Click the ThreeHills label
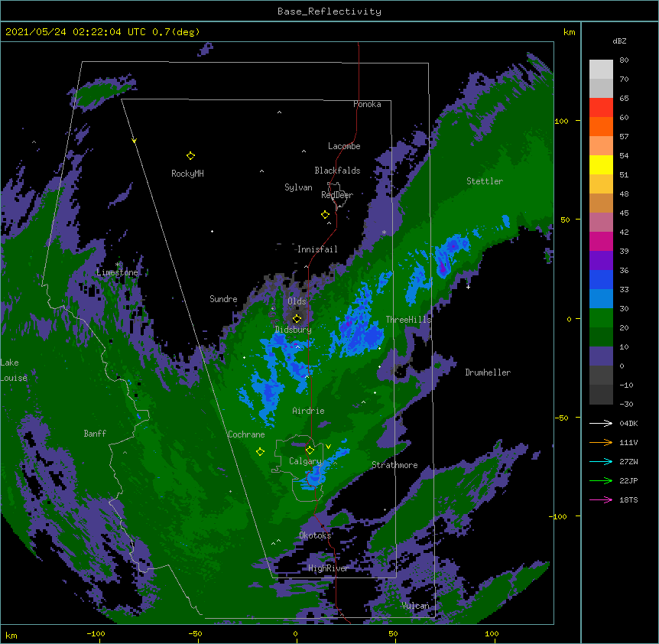This screenshot has height=644, width=659. click(408, 320)
